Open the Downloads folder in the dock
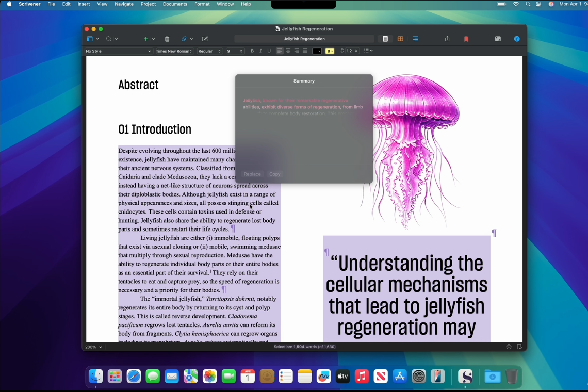The image size is (588, 392). [493, 376]
